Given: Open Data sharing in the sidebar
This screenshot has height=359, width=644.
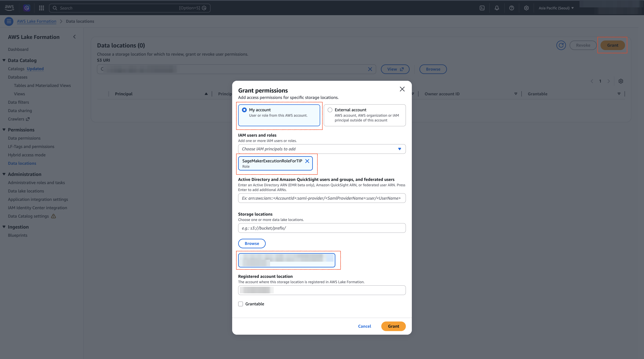Looking at the screenshot, I should (20, 111).
